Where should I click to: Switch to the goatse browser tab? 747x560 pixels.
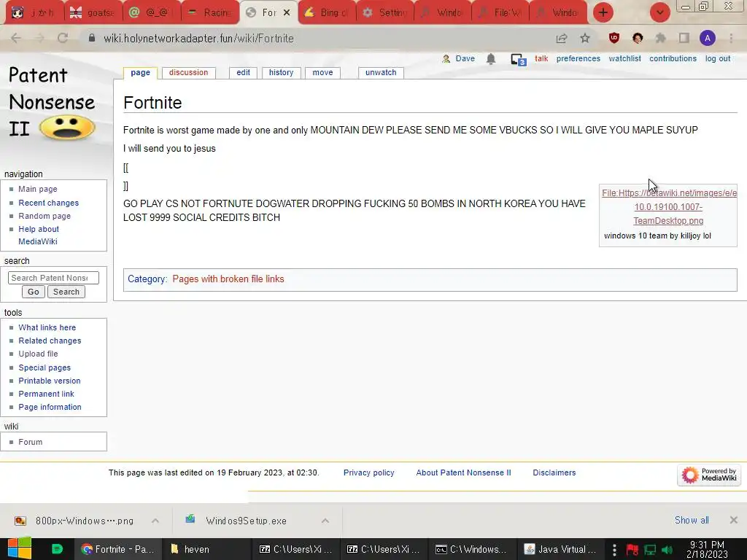pyautogui.click(x=93, y=12)
